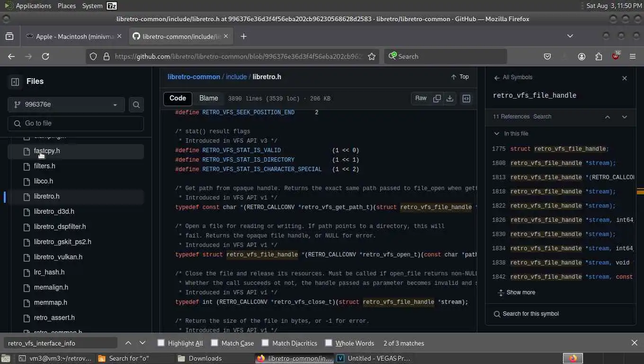Switch to the Blame view tab
Viewport: 644px width, 364px height.
coord(209,99)
